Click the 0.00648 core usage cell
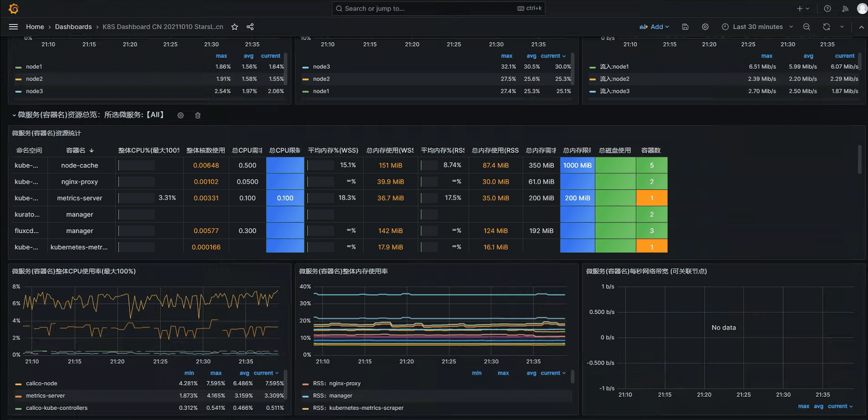 (206, 166)
